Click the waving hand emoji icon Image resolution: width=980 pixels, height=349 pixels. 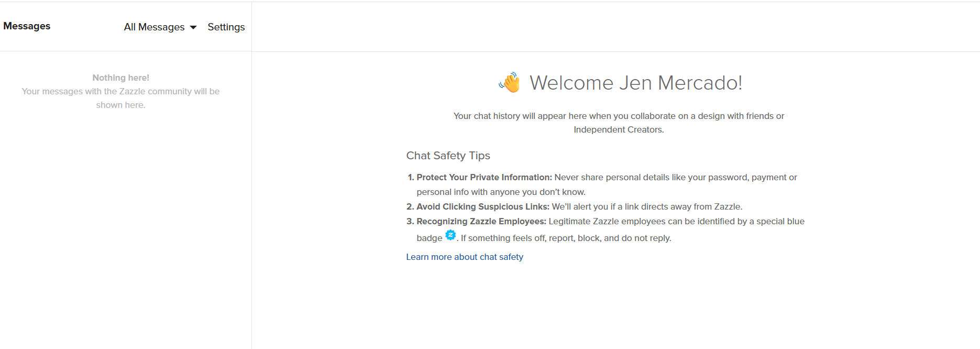click(509, 83)
